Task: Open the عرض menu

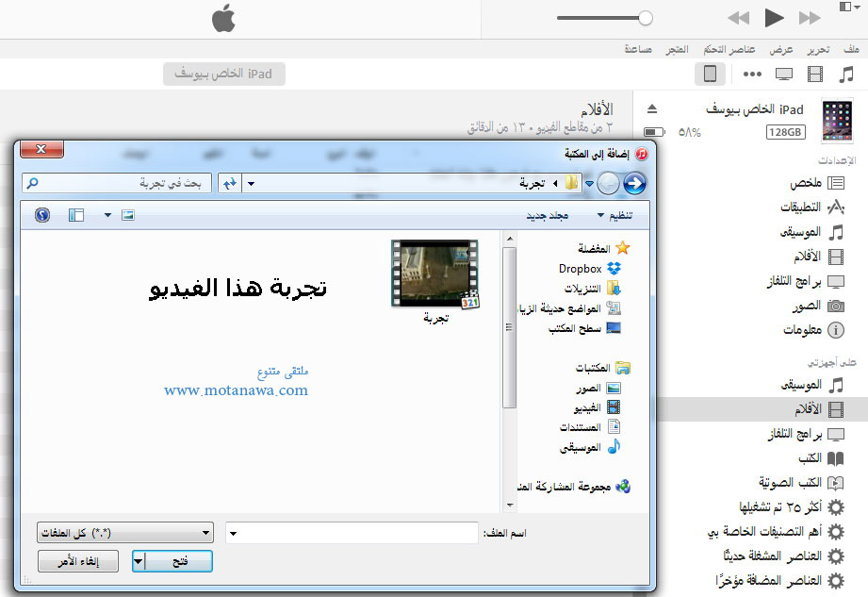Action: pyautogui.click(x=780, y=49)
